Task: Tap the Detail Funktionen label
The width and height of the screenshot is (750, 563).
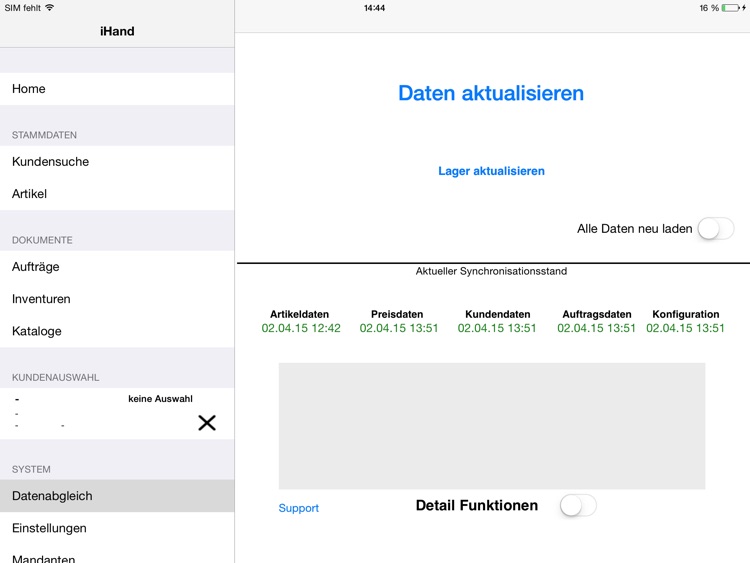Action: pos(477,506)
